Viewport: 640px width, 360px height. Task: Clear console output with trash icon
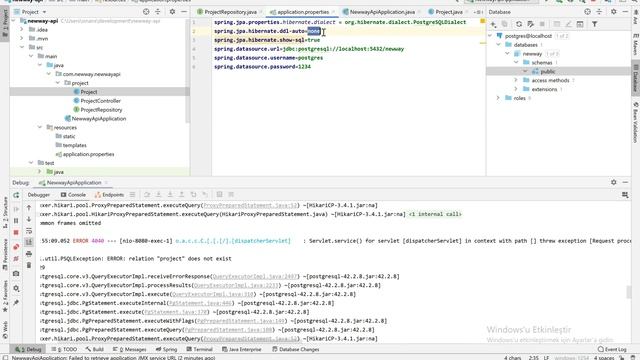pos(29,265)
